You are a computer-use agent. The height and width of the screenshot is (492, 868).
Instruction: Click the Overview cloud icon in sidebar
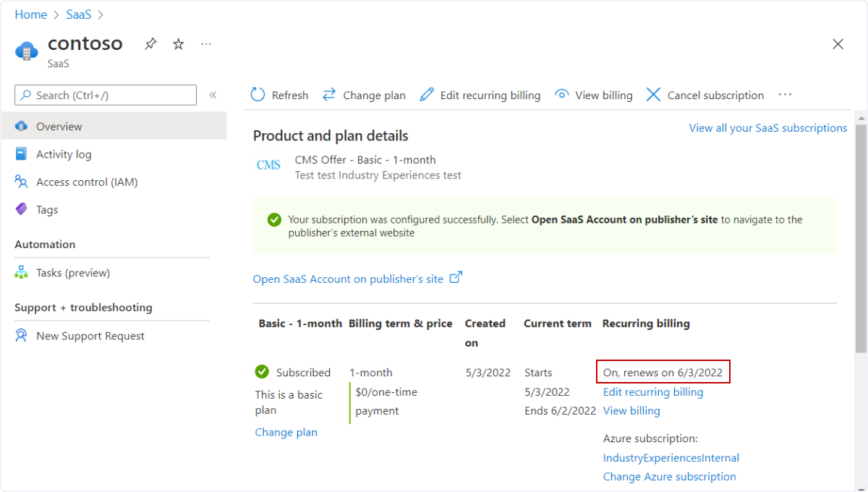(x=22, y=126)
